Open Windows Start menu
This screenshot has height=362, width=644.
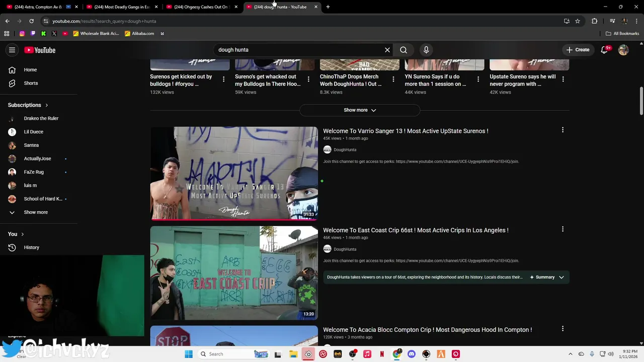(189, 354)
